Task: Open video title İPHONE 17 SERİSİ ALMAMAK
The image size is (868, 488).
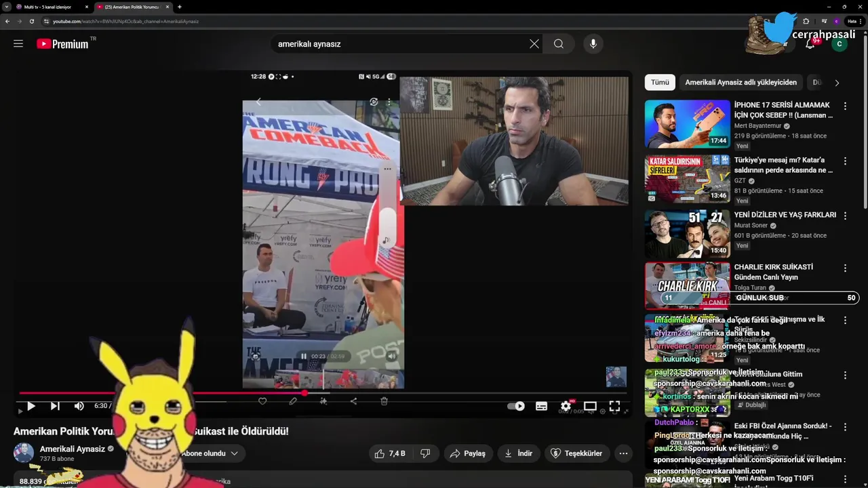Action: tap(783, 110)
